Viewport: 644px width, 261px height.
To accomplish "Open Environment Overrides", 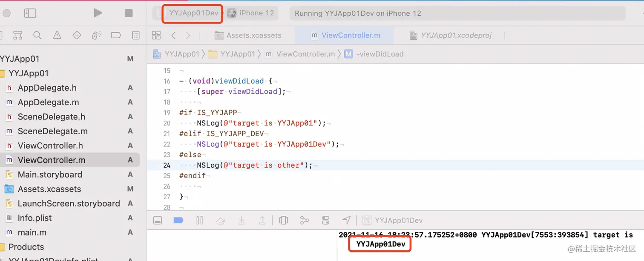I will [x=325, y=220].
